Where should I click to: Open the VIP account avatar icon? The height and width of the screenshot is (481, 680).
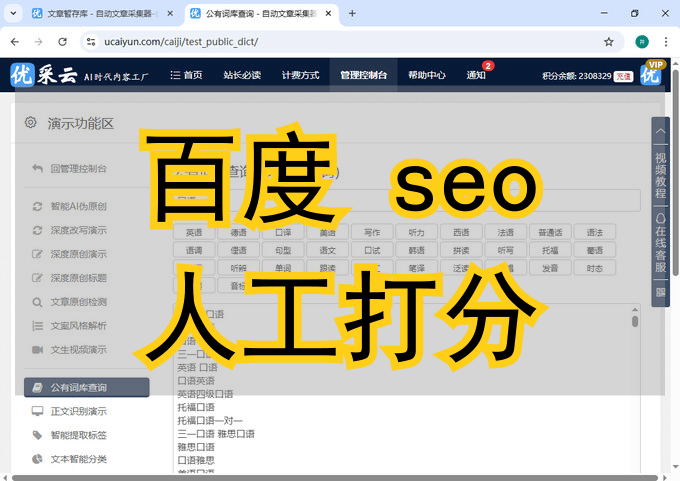click(651, 75)
